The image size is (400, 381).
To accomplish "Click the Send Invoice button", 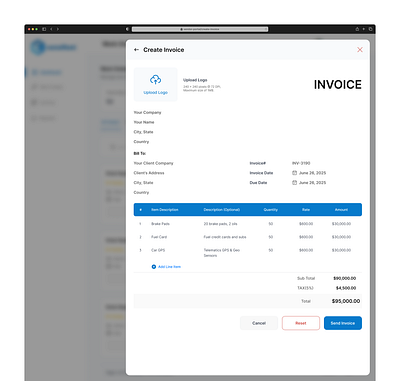I will pyautogui.click(x=343, y=323).
